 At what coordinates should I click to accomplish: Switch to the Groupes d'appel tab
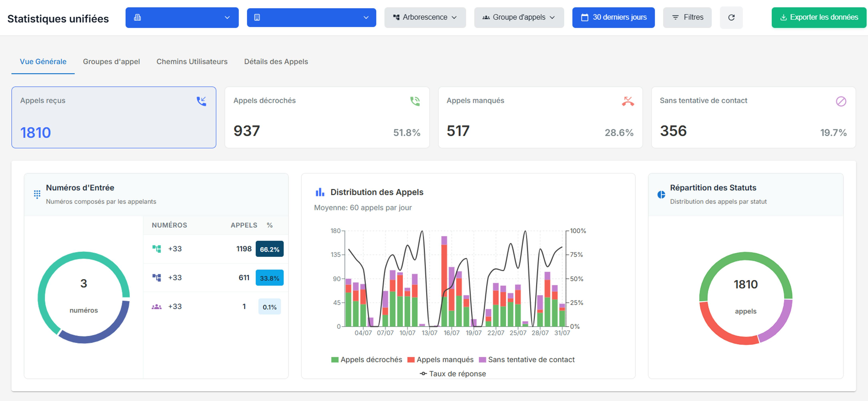112,62
